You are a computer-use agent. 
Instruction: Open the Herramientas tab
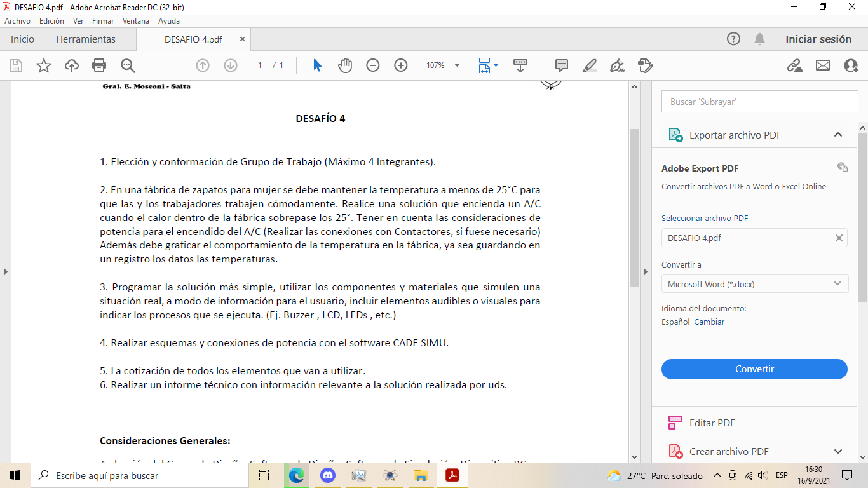click(86, 39)
